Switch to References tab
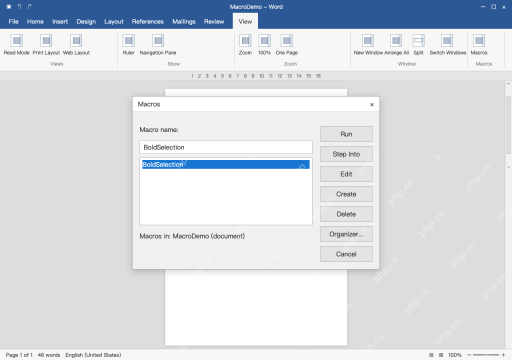This screenshot has width=512, height=360. pyautogui.click(x=148, y=22)
